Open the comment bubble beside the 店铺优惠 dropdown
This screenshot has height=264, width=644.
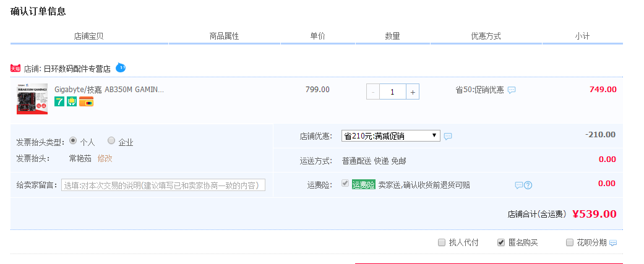click(448, 136)
